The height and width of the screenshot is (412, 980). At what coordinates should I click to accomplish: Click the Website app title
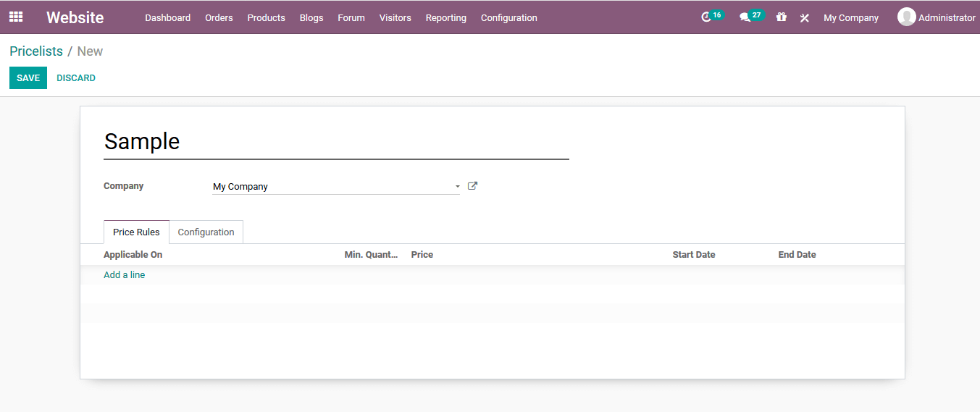click(x=75, y=17)
